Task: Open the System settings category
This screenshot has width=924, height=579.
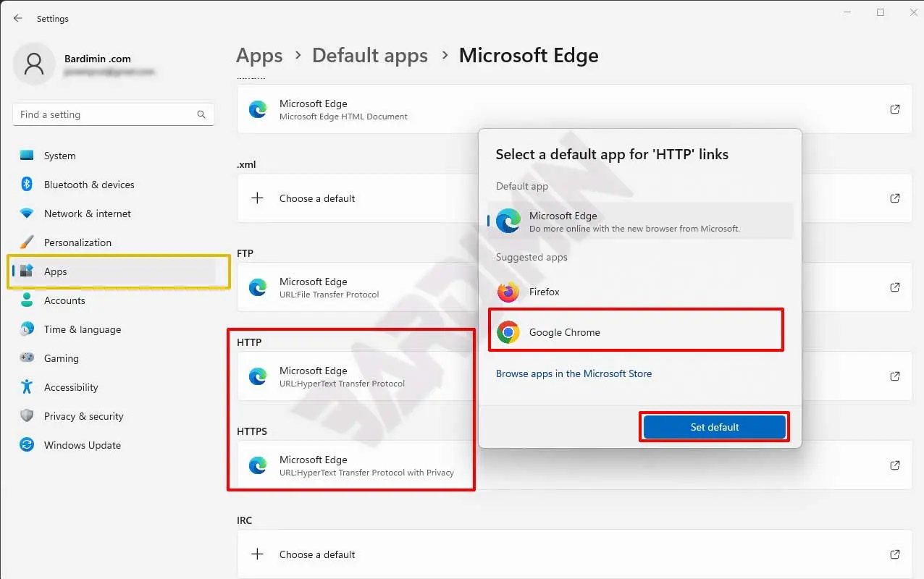Action: (x=59, y=156)
